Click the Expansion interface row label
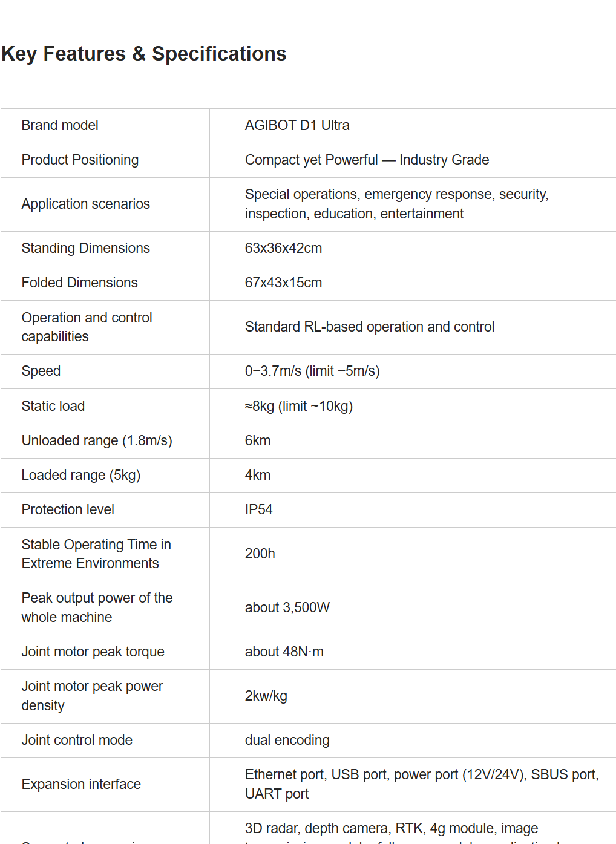Image resolution: width=616 pixels, height=844 pixels. (81, 784)
